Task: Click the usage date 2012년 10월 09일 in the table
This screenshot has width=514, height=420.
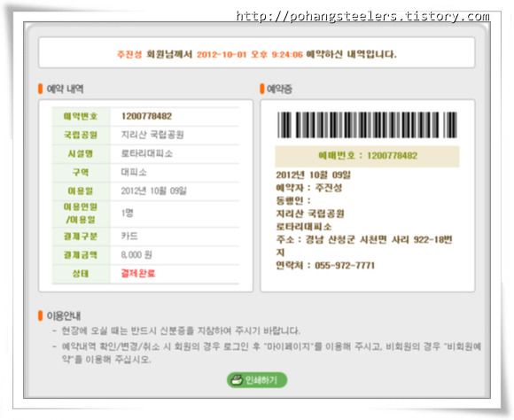Action: (153, 191)
